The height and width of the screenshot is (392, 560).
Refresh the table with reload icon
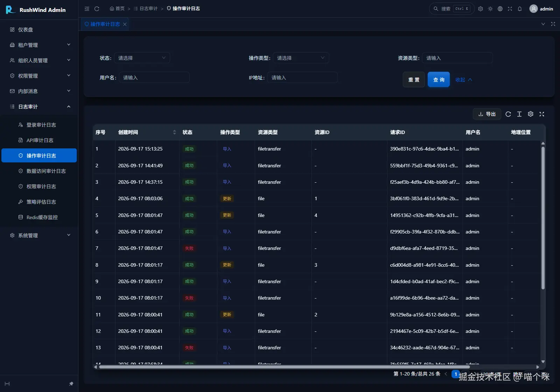click(x=508, y=114)
